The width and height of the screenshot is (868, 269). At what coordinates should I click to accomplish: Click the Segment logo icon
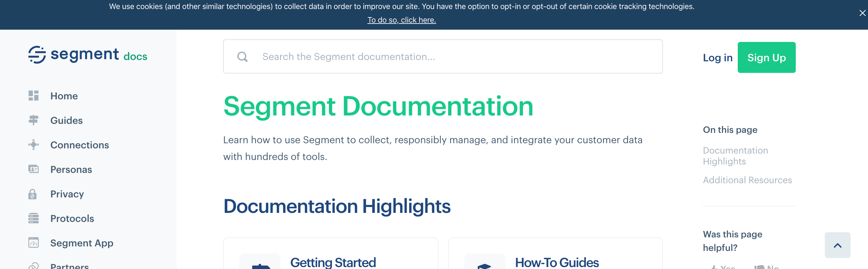point(37,55)
